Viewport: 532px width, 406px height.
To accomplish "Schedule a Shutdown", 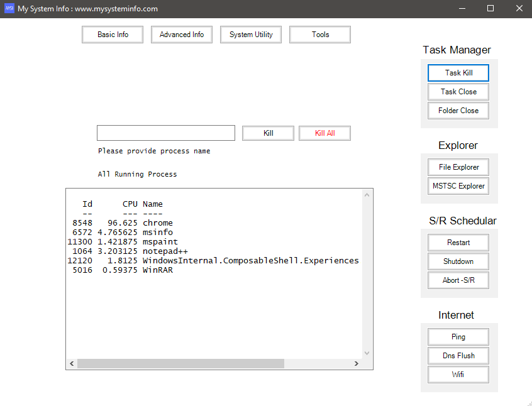I will pyautogui.click(x=458, y=261).
